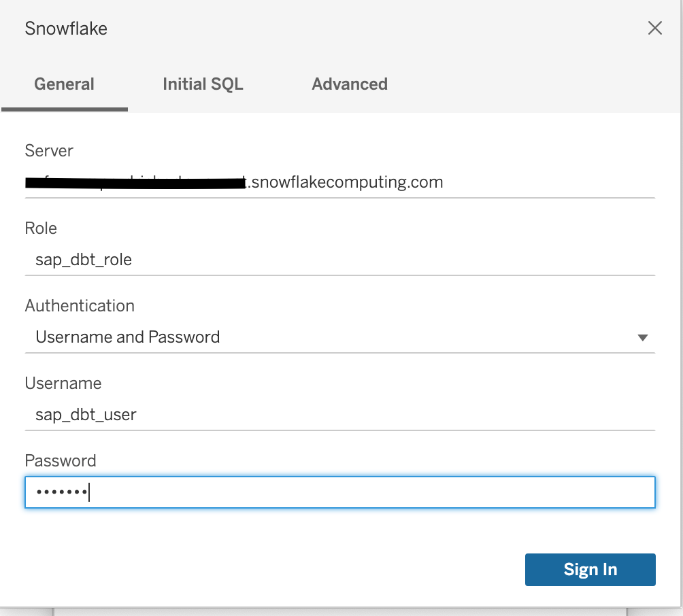The image size is (683, 616).
Task: Click the Role label above the role field
Action: point(41,228)
